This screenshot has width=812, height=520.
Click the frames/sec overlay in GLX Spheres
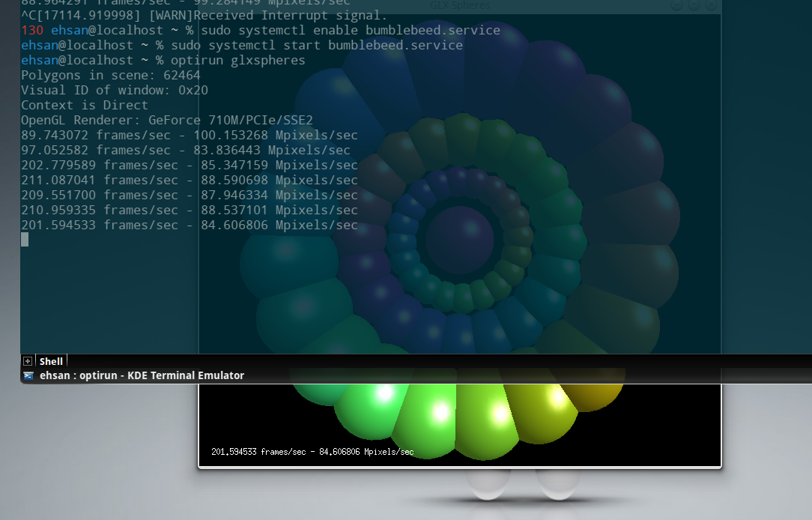(x=312, y=452)
